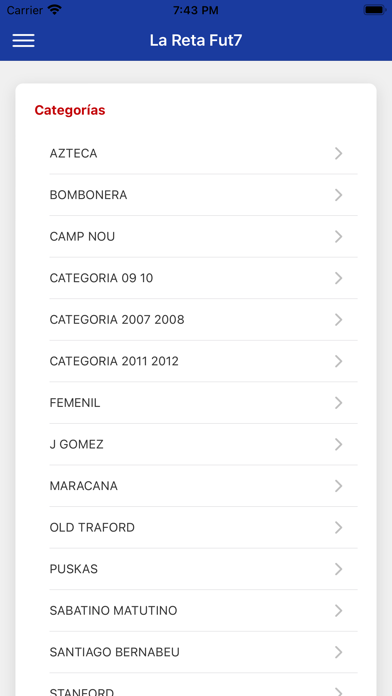
Task: Select the SABATINO MATUTINO category
Action: (203, 611)
